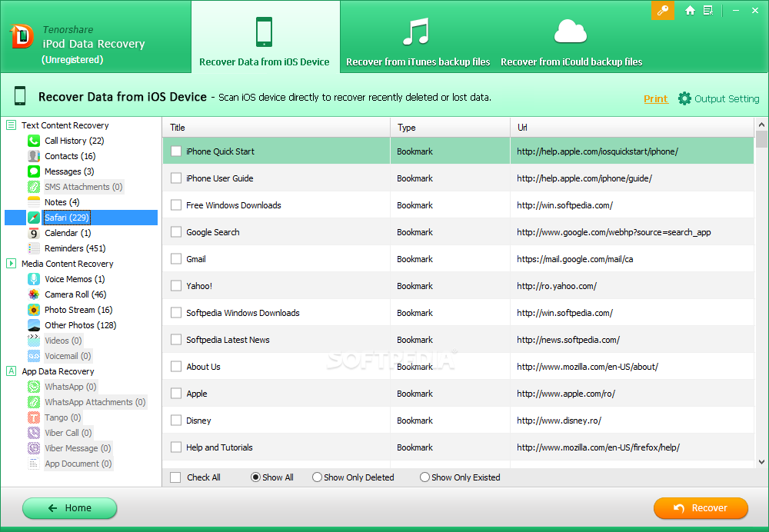
Task: Click the Call History phone icon
Action: pos(34,141)
